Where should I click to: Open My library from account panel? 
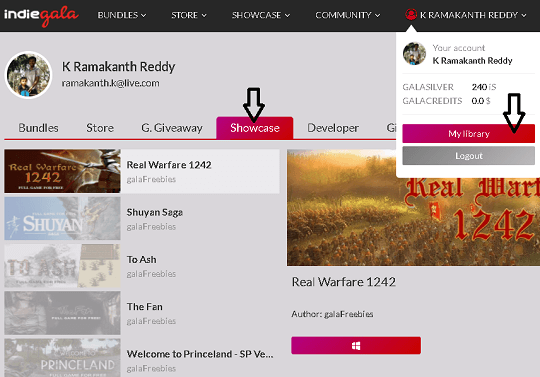(468, 134)
